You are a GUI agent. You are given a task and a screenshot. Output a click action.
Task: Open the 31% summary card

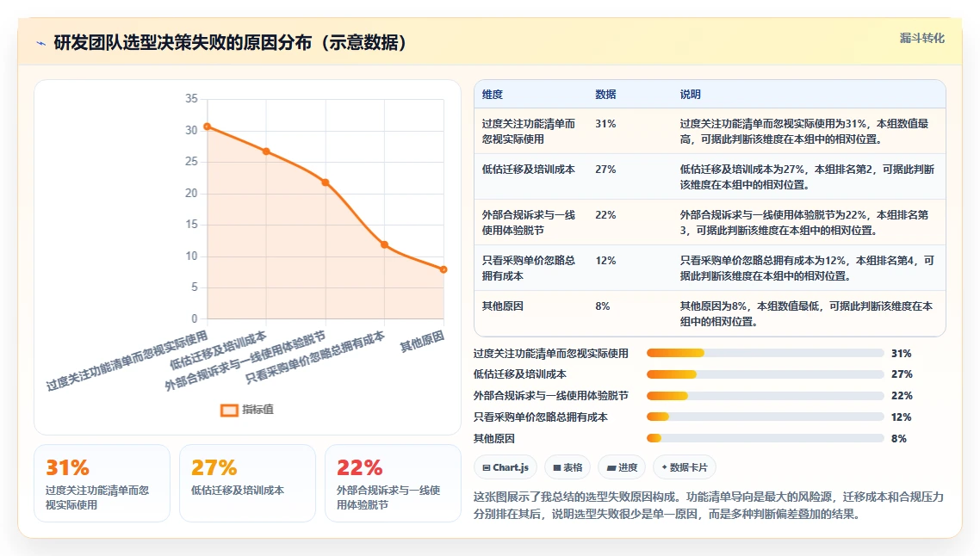tap(102, 483)
